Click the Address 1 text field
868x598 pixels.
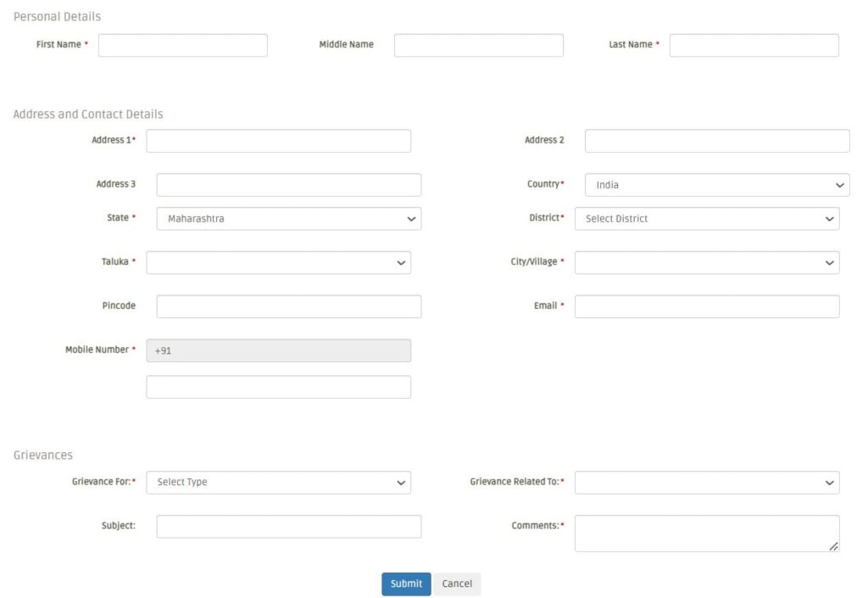point(278,141)
